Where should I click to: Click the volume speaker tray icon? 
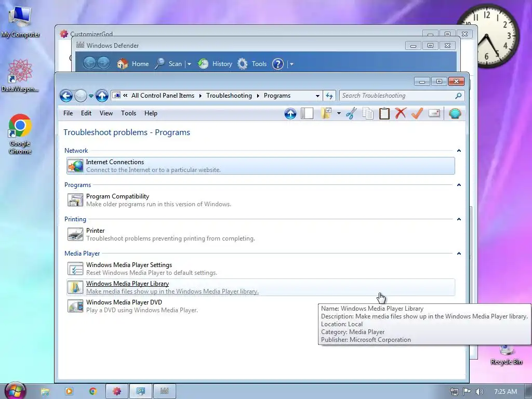pyautogui.click(x=479, y=392)
